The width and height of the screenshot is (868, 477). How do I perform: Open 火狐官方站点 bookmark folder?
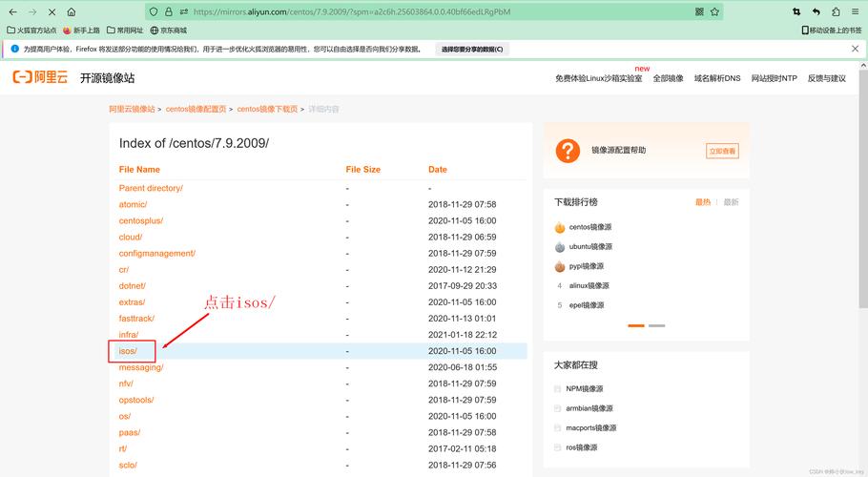tap(31, 31)
